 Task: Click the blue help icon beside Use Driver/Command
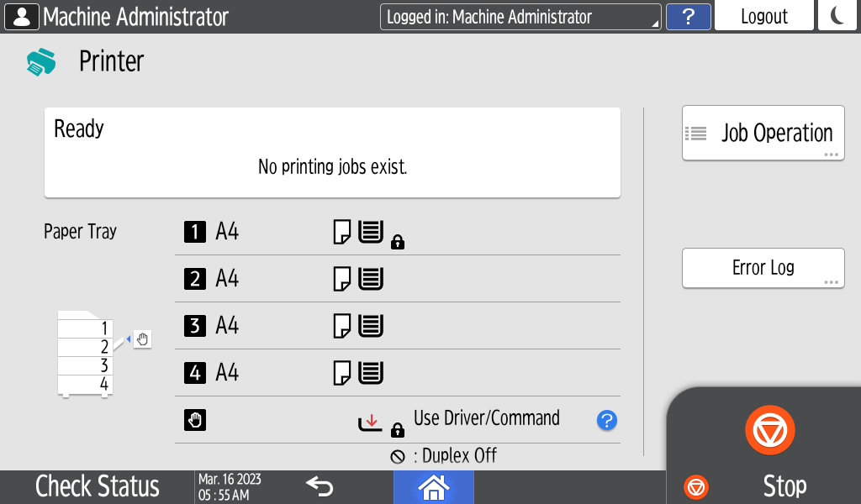pyautogui.click(x=606, y=420)
